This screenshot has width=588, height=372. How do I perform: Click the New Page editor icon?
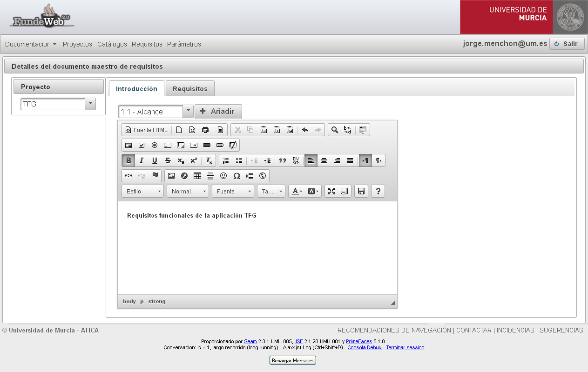(x=179, y=130)
